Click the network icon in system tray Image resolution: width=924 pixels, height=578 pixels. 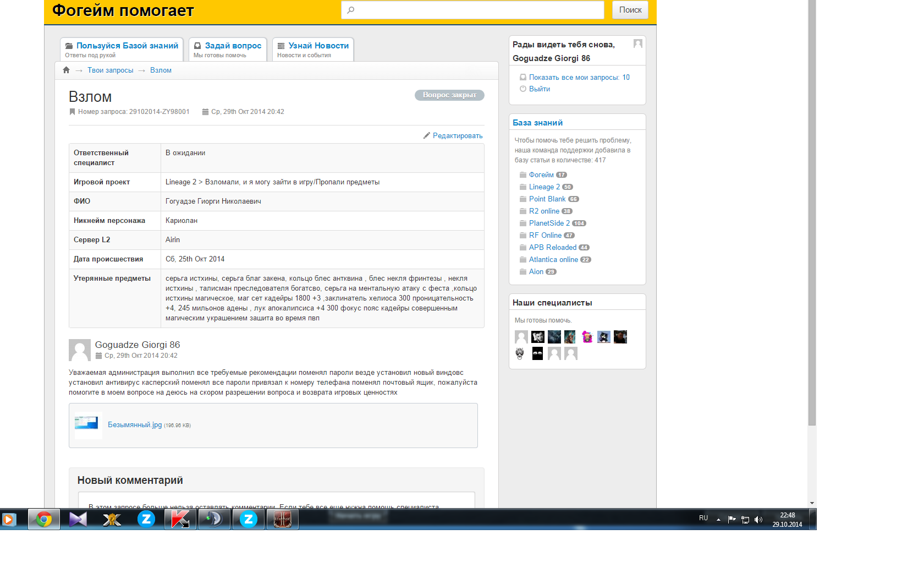click(x=745, y=520)
